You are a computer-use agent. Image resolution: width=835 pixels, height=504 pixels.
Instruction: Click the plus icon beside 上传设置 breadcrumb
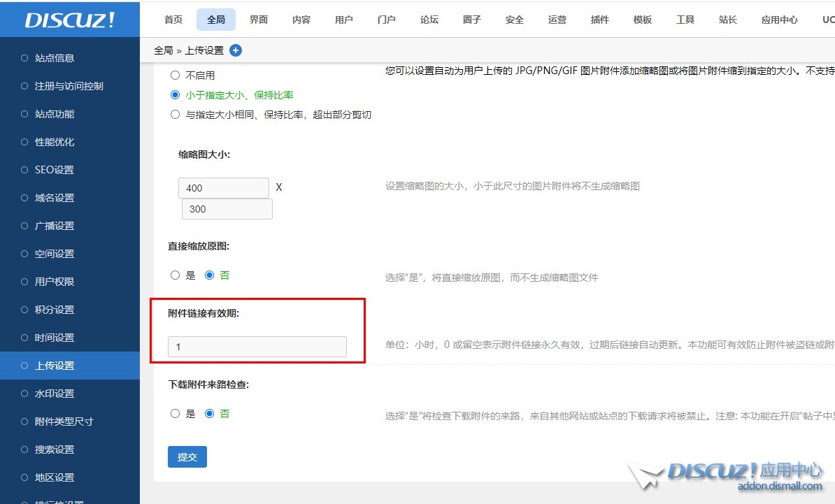(236, 50)
